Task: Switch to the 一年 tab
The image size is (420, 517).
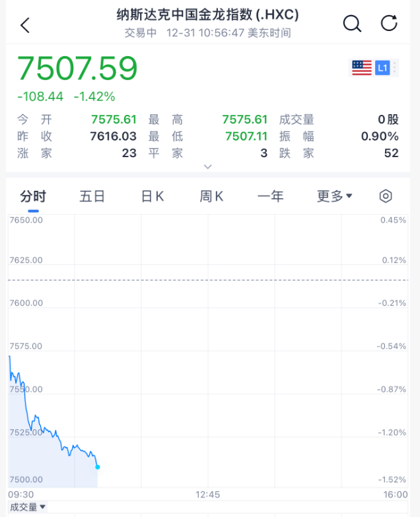Action: (x=270, y=196)
